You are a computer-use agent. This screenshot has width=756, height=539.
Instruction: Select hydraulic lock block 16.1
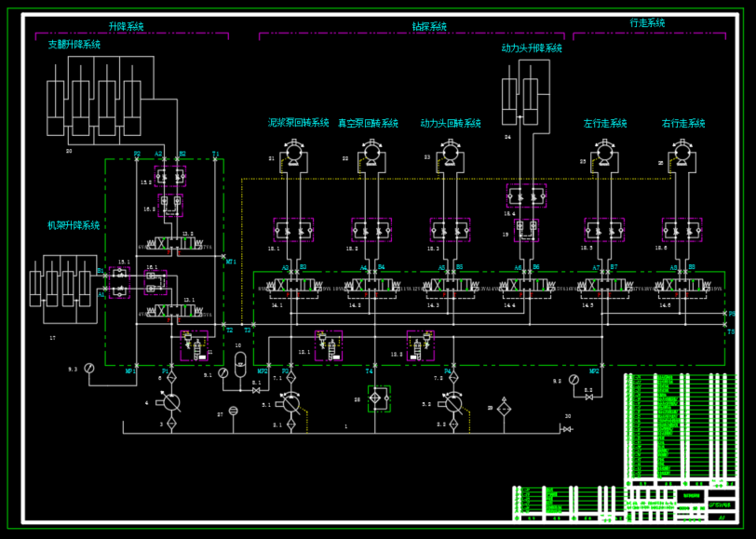pos(155,282)
